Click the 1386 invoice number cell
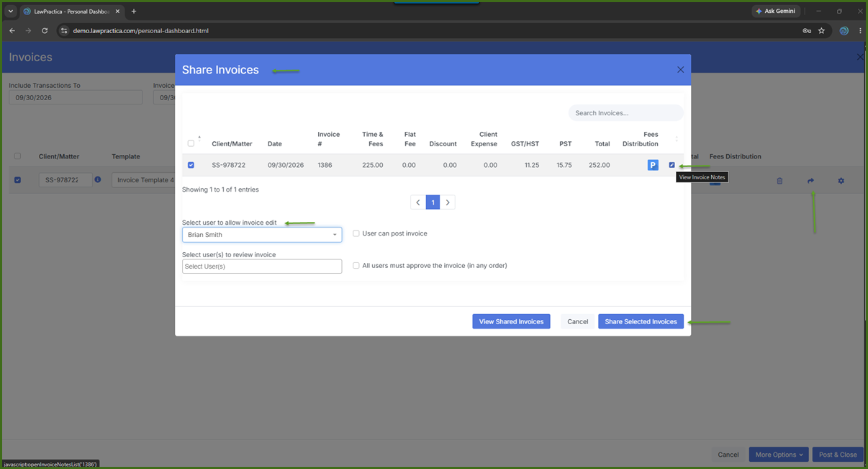 point(325,165)
